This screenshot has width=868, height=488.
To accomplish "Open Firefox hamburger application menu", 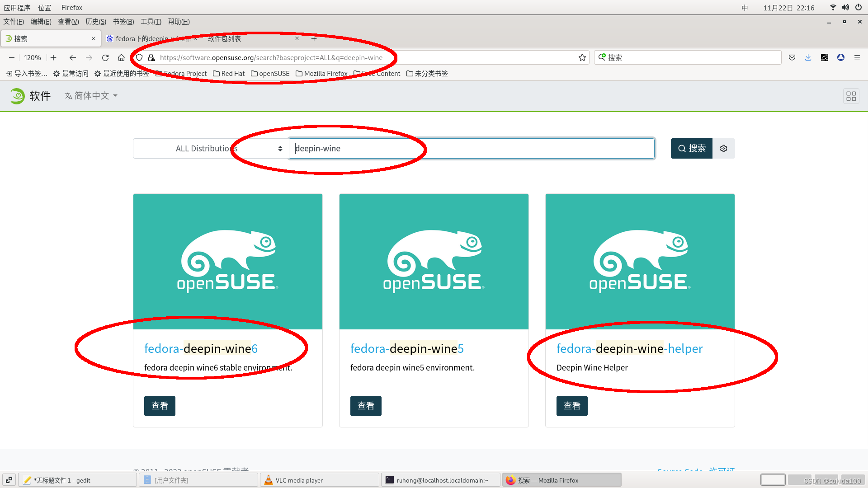I will pos(857,57).
